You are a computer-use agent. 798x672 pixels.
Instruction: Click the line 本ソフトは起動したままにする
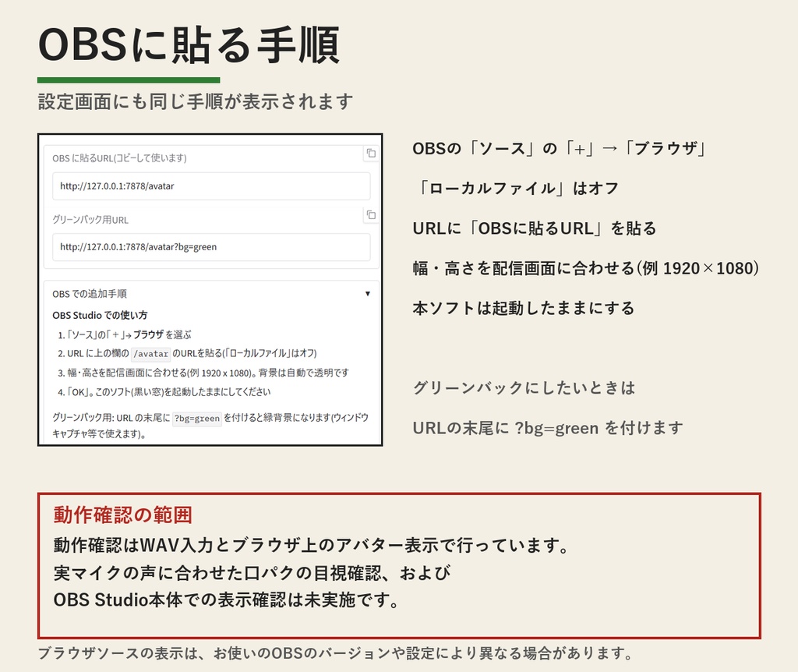coord(524,308)
